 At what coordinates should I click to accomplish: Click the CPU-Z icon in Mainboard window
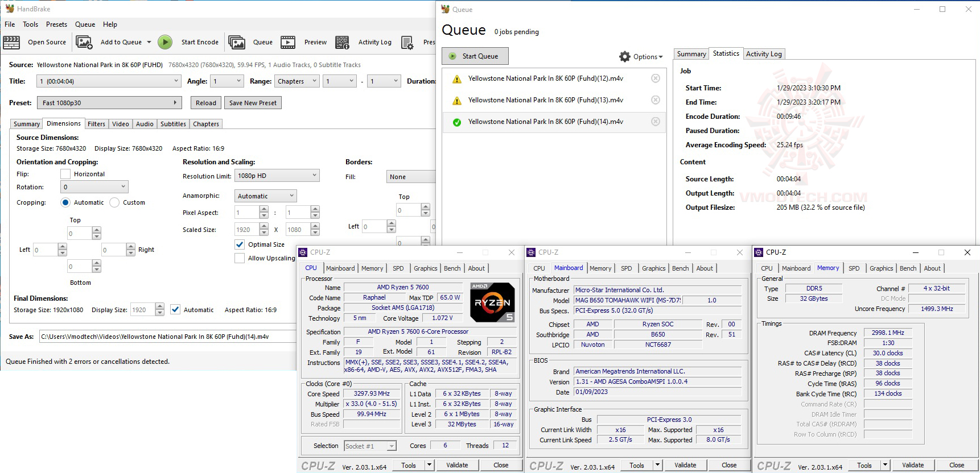[x=531, y=252]
